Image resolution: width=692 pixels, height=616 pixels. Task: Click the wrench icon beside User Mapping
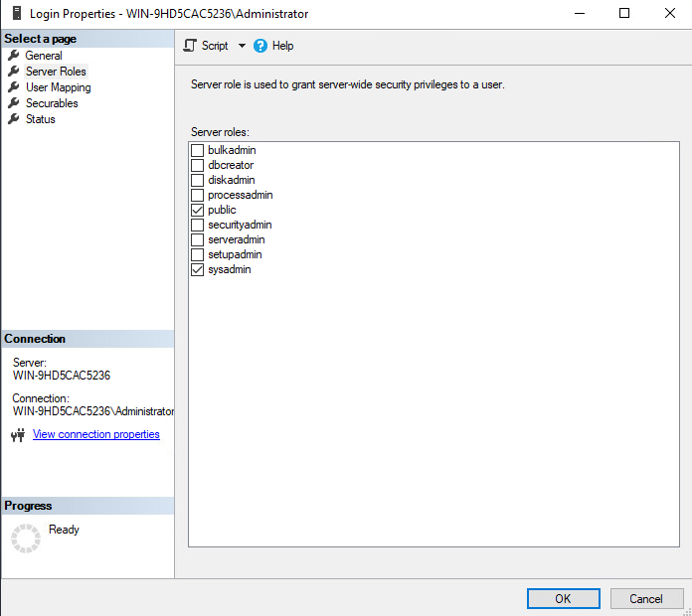coord(14,86)
